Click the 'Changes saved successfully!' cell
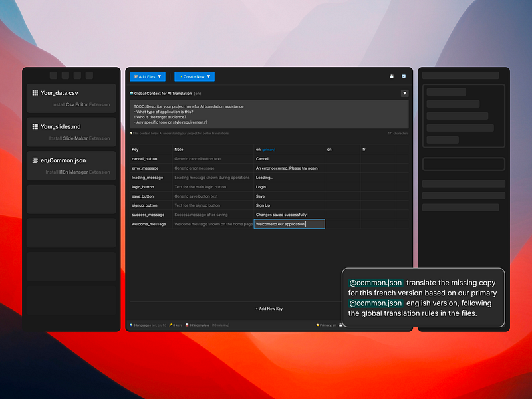The height and width of the screenshot is (399, 532). pyautogui.click(x=289, y=215)
